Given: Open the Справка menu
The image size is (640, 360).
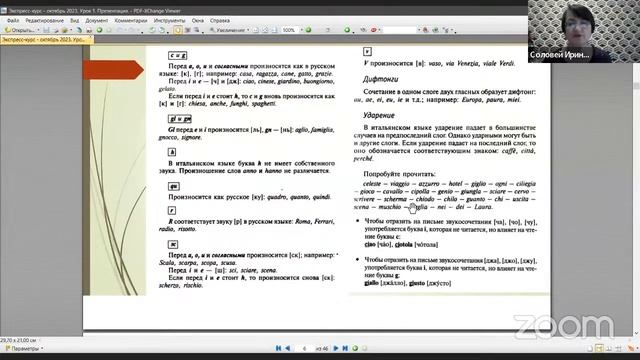Looking at the screenshot, I should [220, 20].
